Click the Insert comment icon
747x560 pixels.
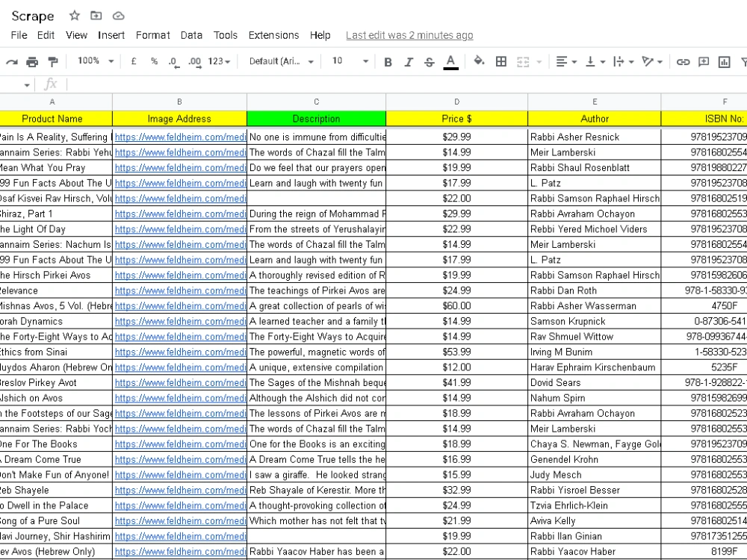703,61
